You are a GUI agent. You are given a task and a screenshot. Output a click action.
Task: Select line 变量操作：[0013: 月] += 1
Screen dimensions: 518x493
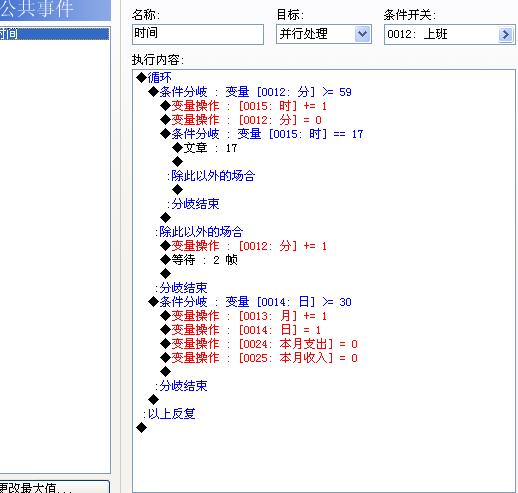click(x=244, y=316)
